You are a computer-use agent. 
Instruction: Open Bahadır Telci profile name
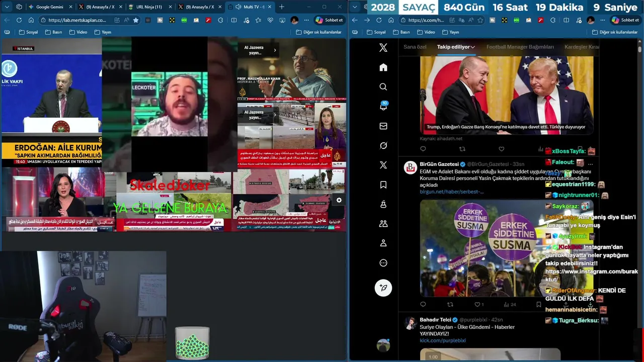pos(436,319)
